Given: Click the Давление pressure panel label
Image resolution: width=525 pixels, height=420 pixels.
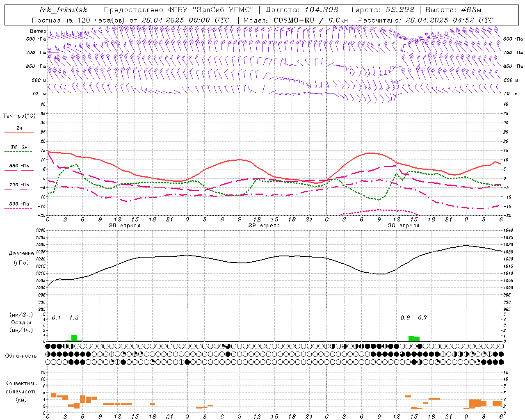Looking at the screenshot, I should (21, 253).
